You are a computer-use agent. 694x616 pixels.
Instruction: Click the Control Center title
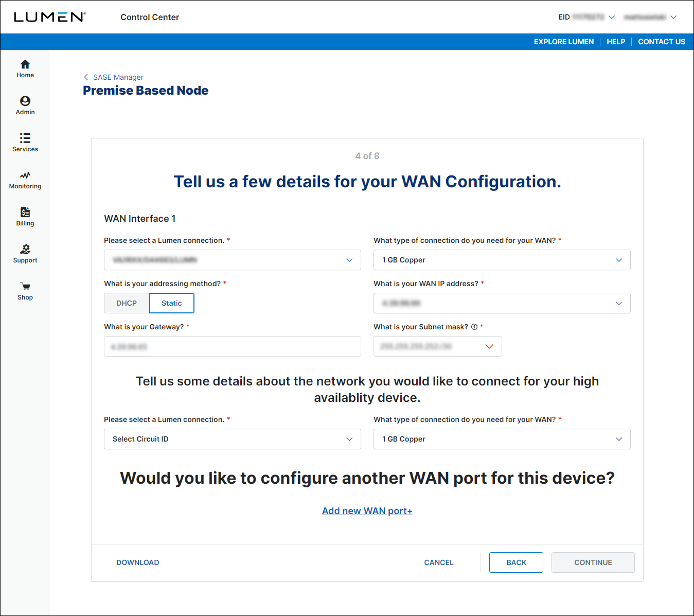tap(150, 17)
